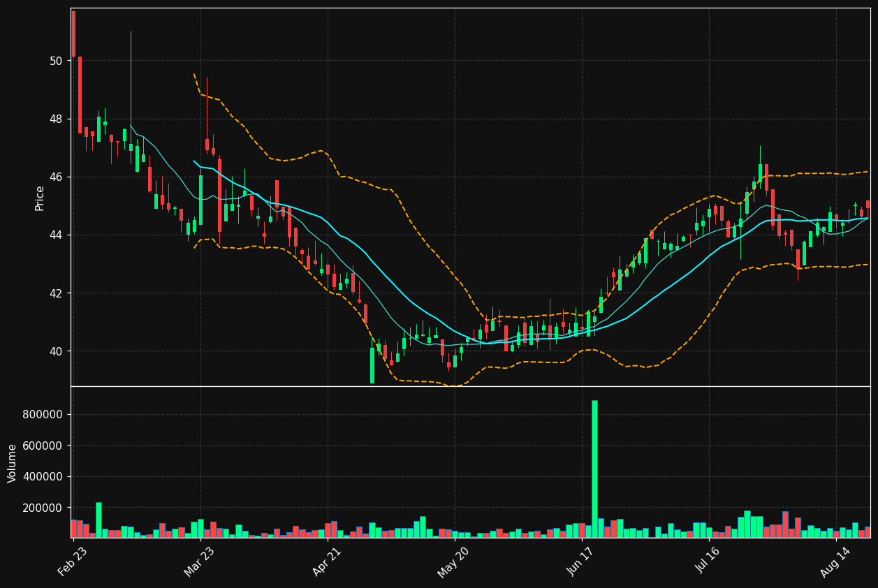Click the price tick label 42
The height and width of the screenshot is (588, 878).
tap(56, 293)
